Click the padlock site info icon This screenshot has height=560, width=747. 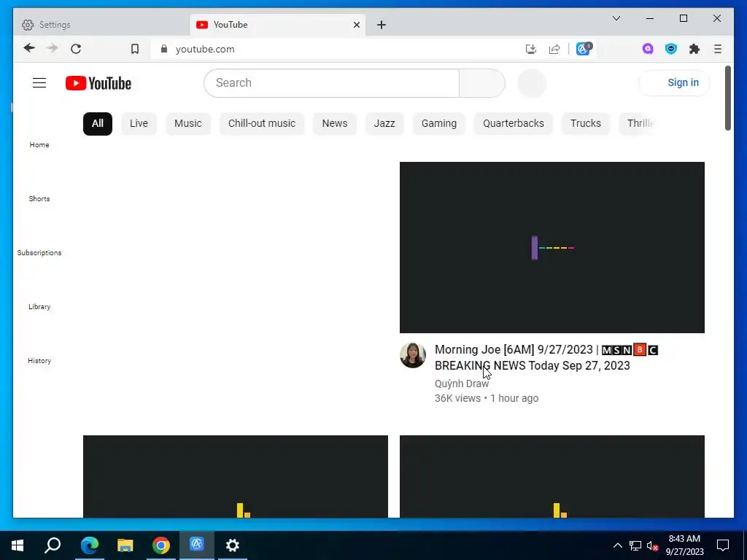(164, 49)
